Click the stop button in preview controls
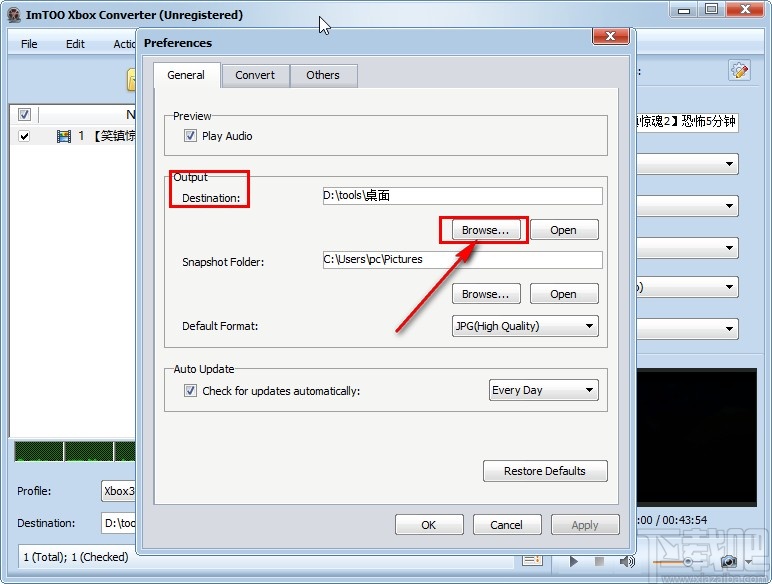 click(x=599, y=561)
